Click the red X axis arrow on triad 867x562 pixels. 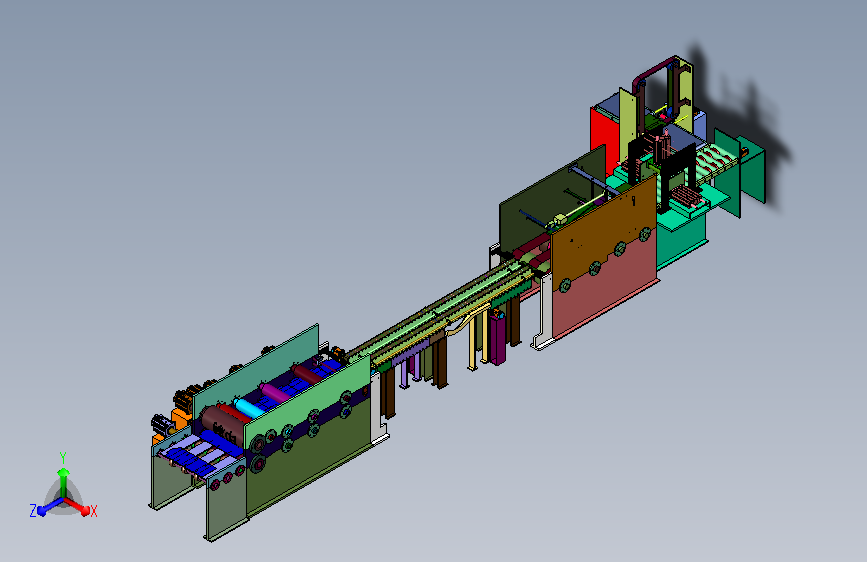pos(77,506)
